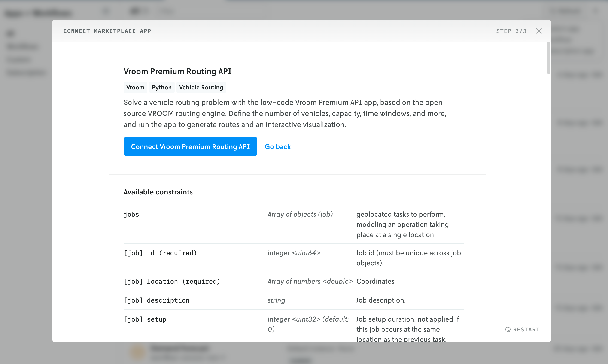Open the jobs constraint definition
Screen dimensions: 608x364
[131, 214]
